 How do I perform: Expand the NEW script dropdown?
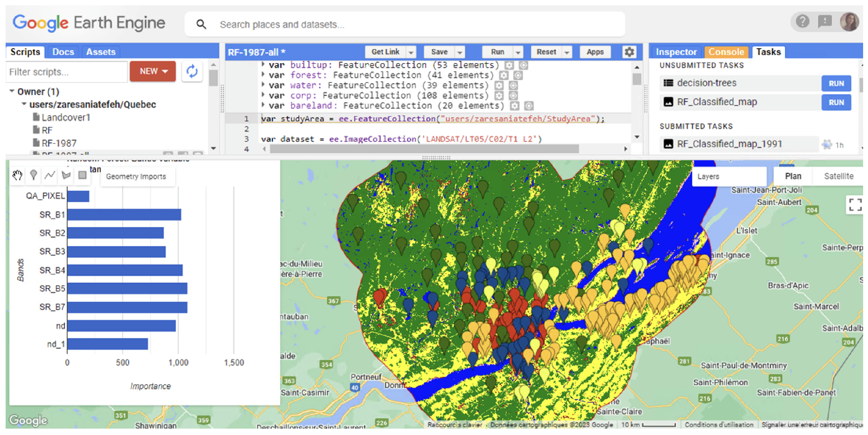153,71
